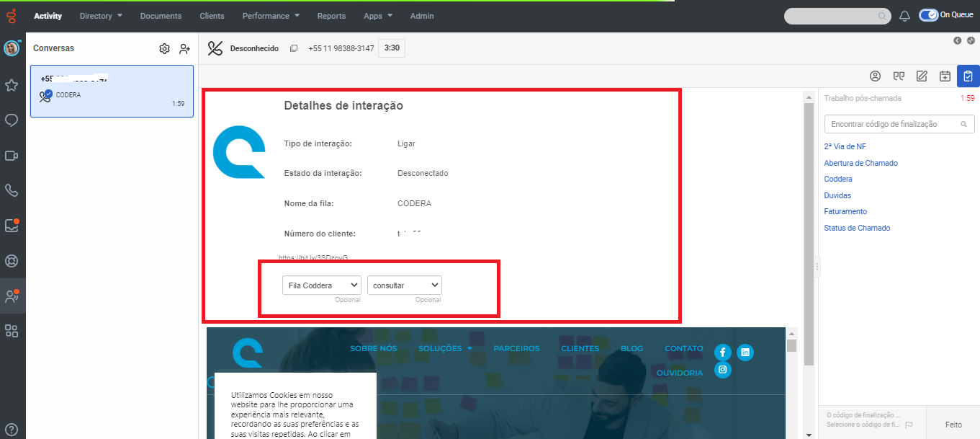Select wrap-up code Abertura de Chamado
This screenshot has width=980, height=439.
pos(860,163)
